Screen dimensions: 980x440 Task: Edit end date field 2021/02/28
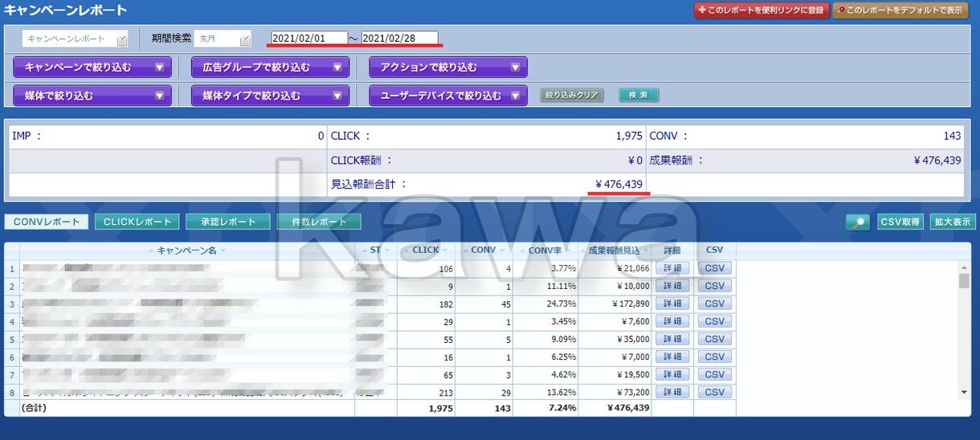click(x=399, y=38)
